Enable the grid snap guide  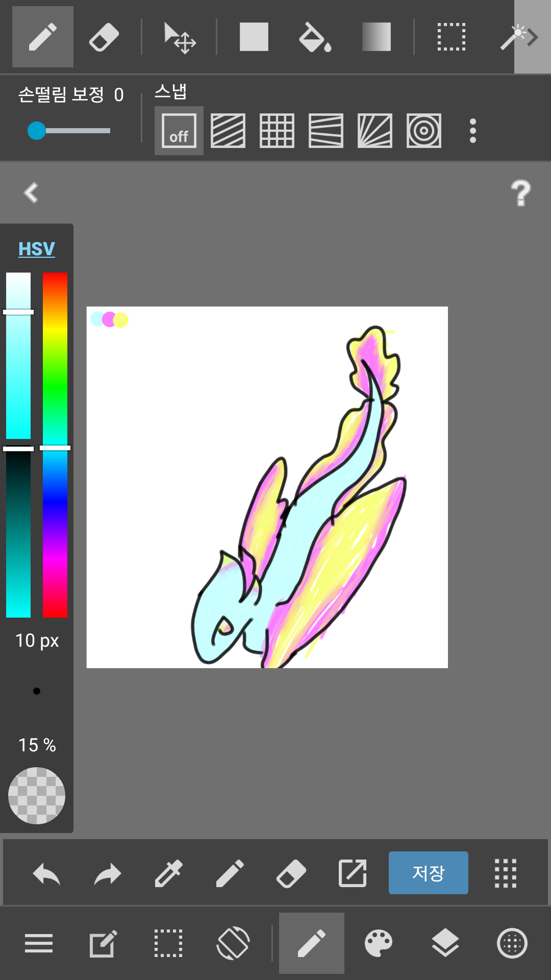[277, 131]
